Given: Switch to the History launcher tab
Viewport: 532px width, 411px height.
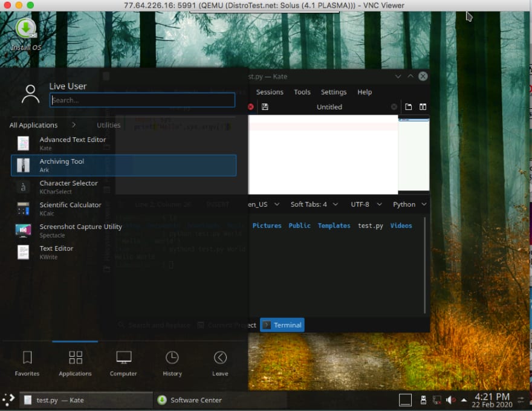Looking at the screenshot, I should [172, 363].
